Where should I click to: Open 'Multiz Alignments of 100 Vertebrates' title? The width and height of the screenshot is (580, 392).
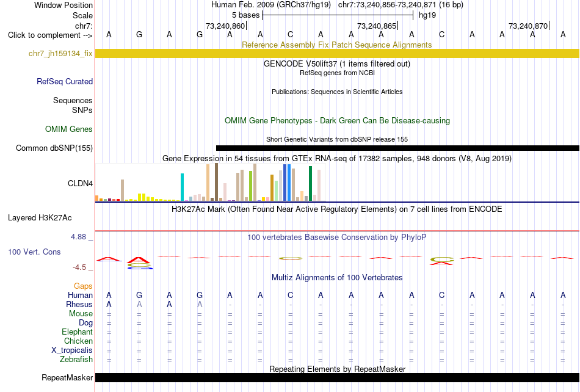[x=337, y=277]
